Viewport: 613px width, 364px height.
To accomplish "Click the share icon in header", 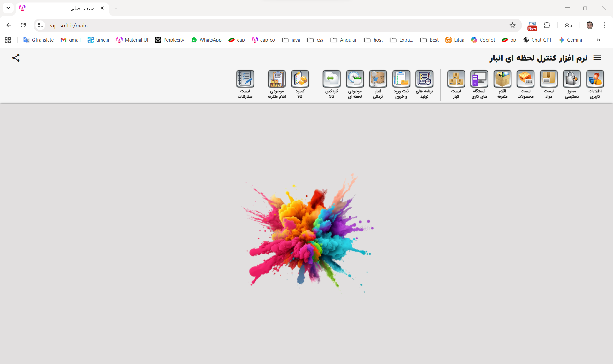I will pos(16,58).
